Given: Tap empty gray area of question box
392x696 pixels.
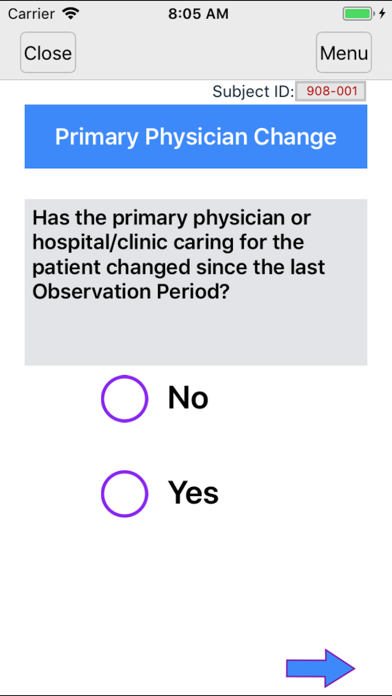Looking at the screenshot, I should point(196,335).
